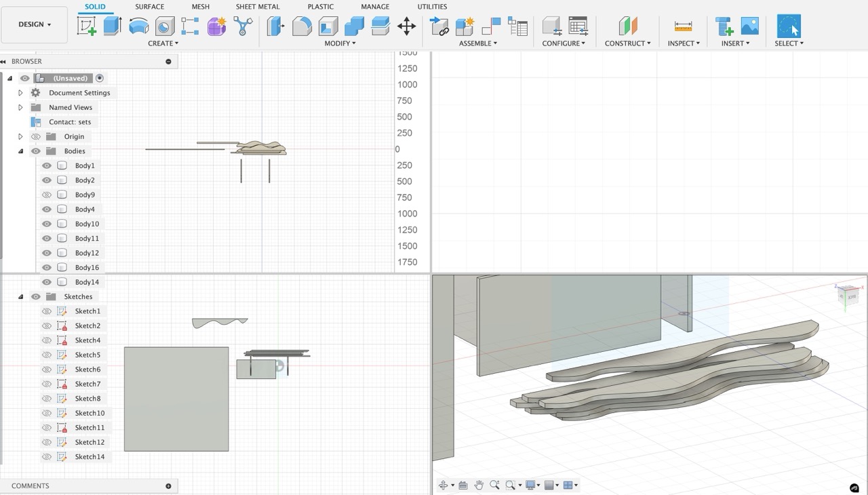This screenshot has width=868, height=495.
Task: Activate the Press Pull tool
Action: click(x=275, y=26)
